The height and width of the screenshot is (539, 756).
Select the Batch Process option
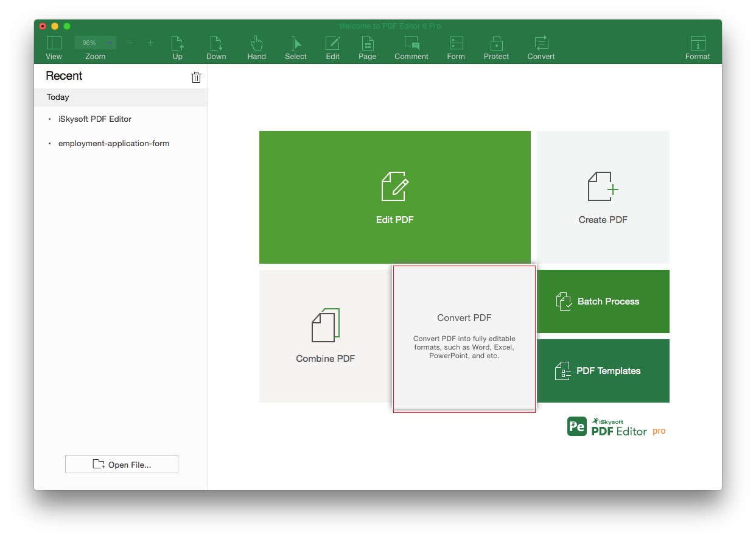(603, 301)
